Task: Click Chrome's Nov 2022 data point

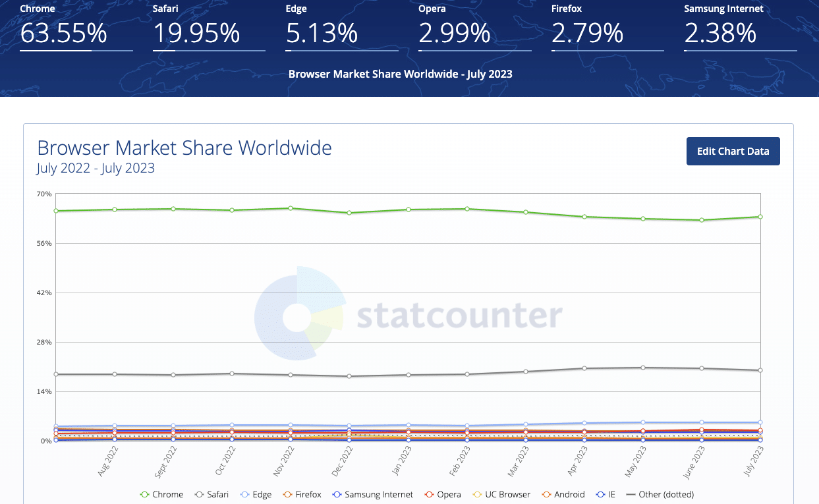Action: point(291,208)
